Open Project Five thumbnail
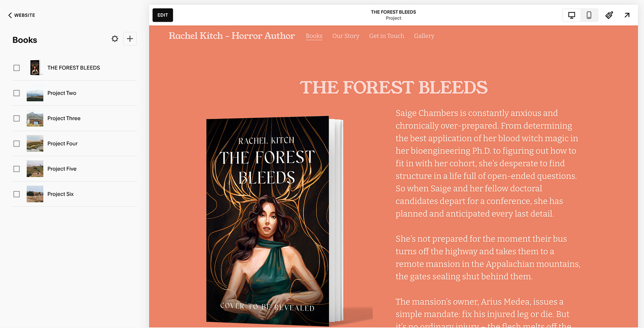This screenshot has height=328, width=644. point(35,169)
